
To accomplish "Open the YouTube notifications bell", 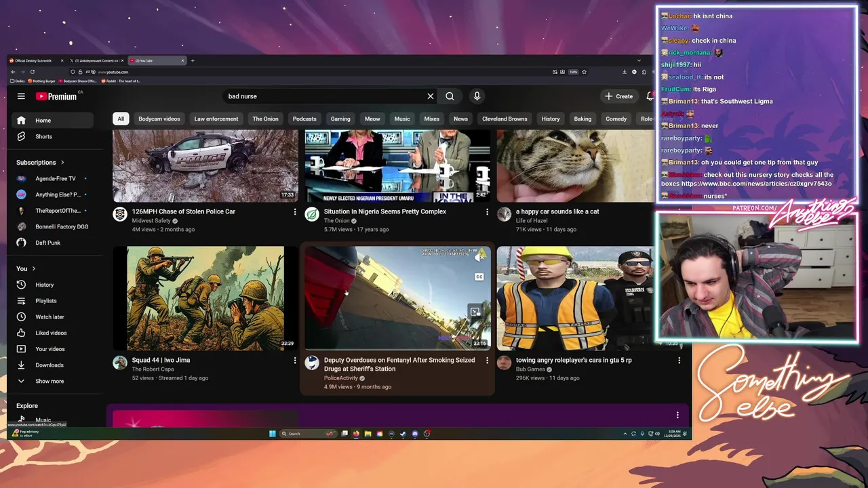I will [650, 96].
